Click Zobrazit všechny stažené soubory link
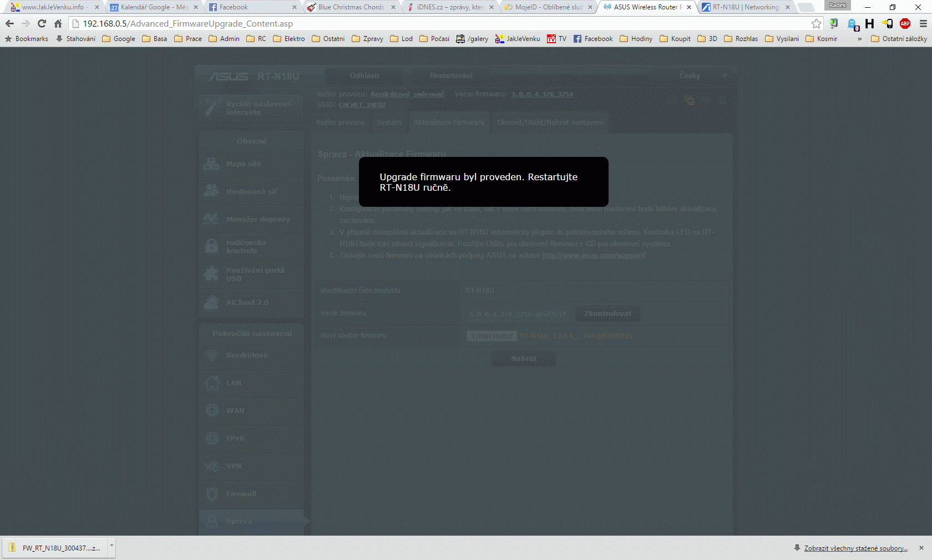Image resolution: width=932 pixels, height=560 pixels. click(x=856, y=548)
